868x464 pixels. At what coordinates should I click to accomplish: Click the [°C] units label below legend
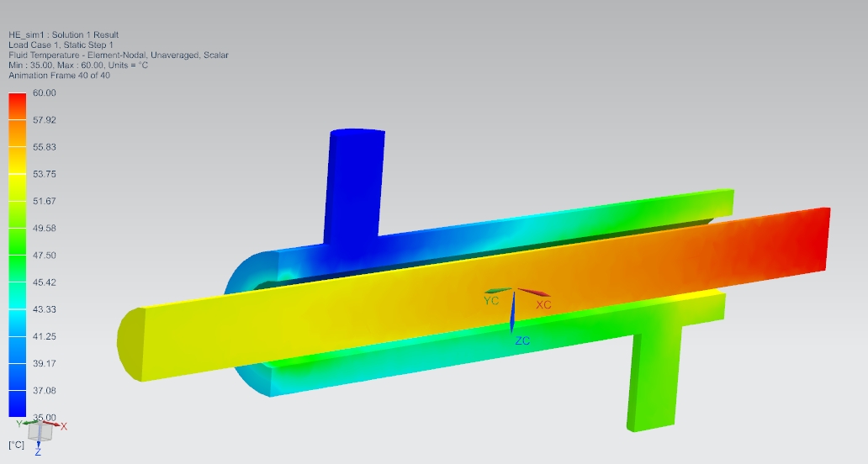[x=17, y=446]
